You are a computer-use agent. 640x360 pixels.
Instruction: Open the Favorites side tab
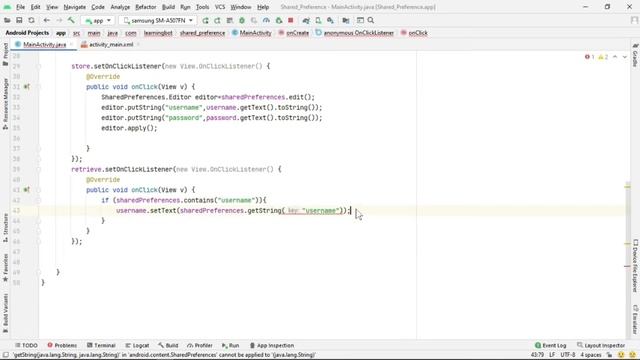[5, 268]
